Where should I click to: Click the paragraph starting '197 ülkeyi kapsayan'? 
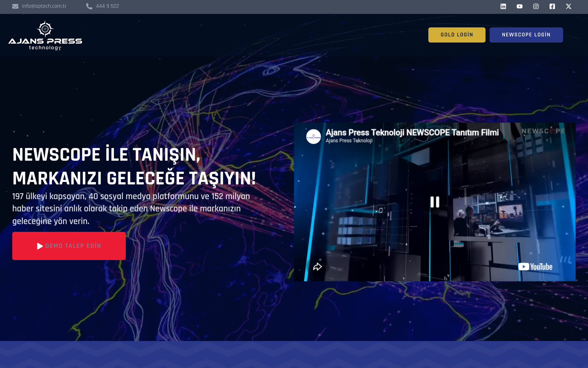pyautogui.click(x=131, y=209)
